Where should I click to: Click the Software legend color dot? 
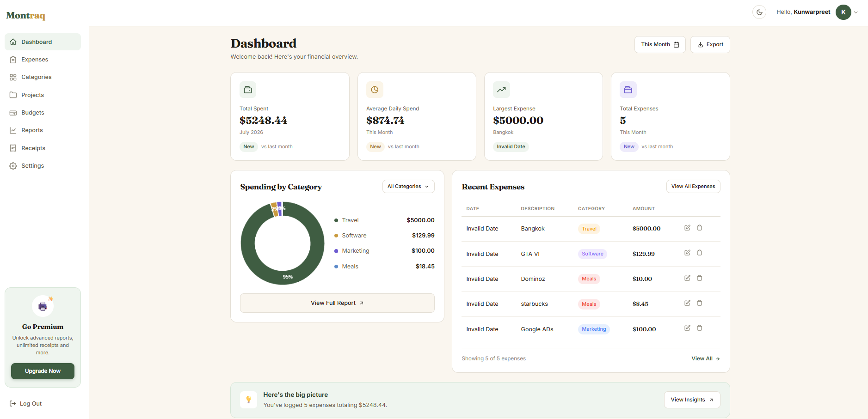[336, 236]
